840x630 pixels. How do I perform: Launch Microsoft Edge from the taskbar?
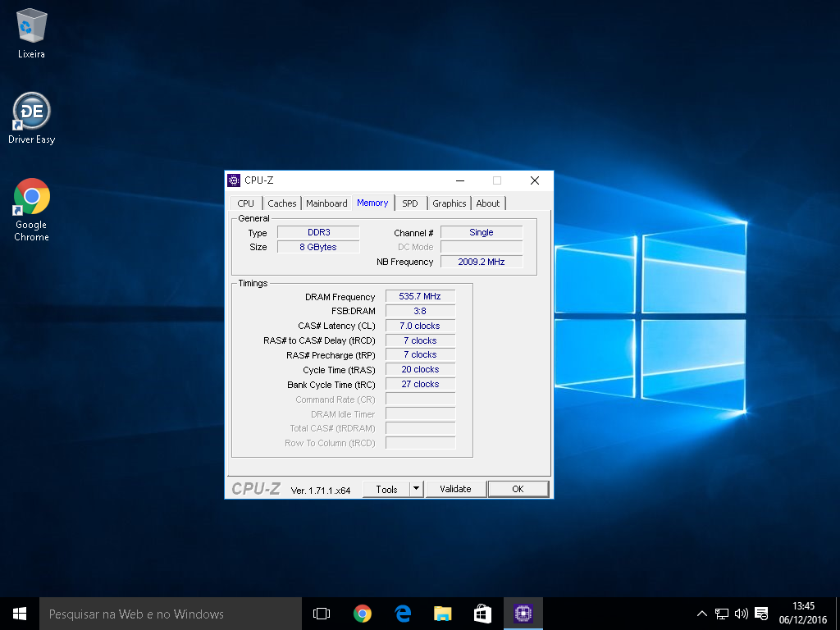click(403, 614)
